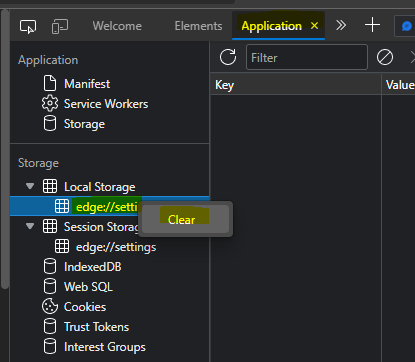Switch to the Welcome tab
The width and height of the screenshot is (415, 362).
pyautogui.click(x=117, y=26)
